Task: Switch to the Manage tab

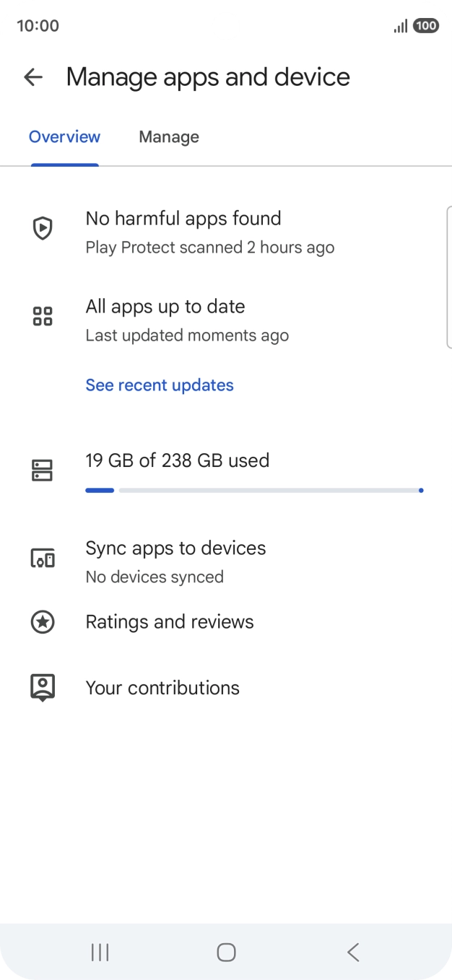Action: (169, 137)
